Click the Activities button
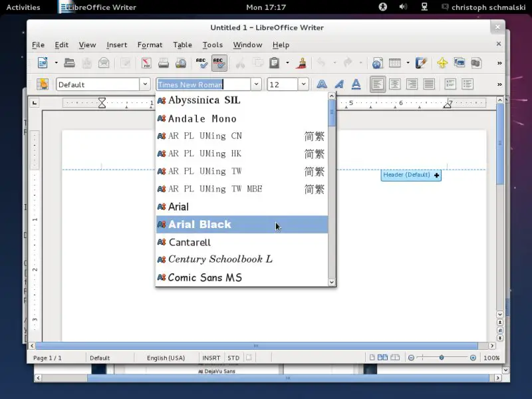Image resolution: width=532 pixels, height=399 pixels. pos(23,7)
